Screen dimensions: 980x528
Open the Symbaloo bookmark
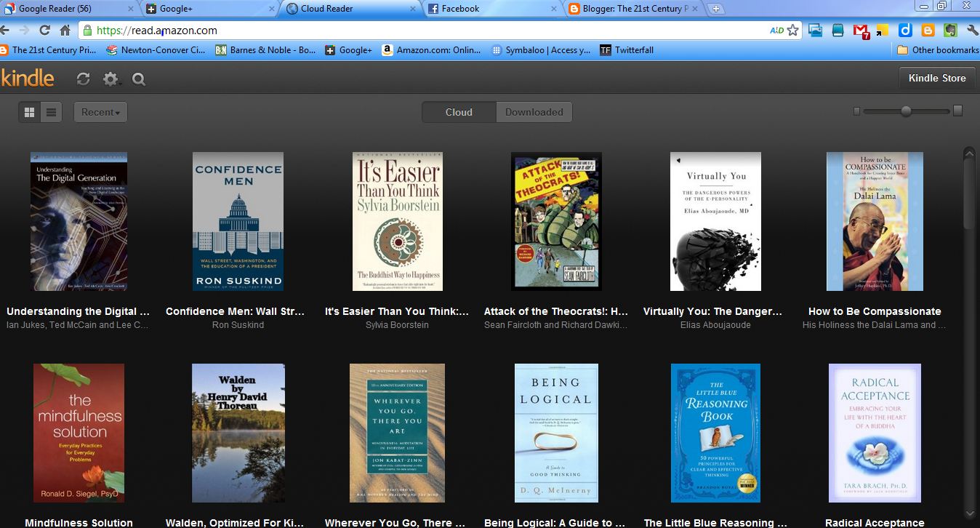coord(542,50)
